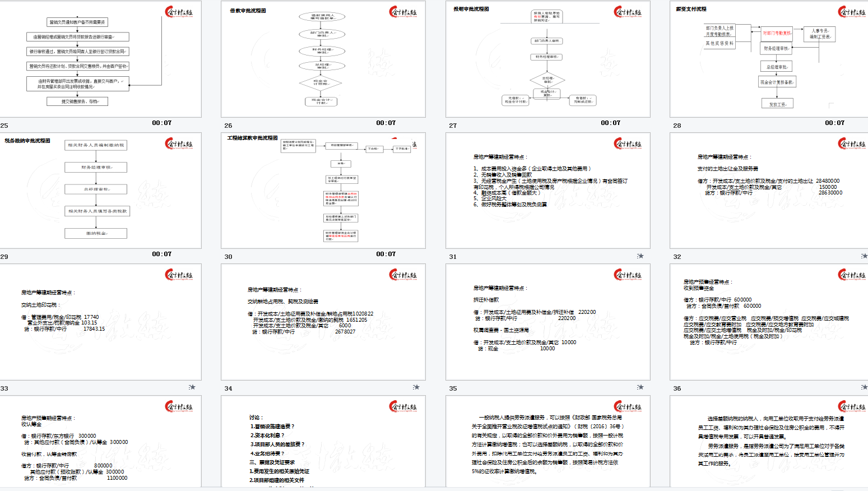868x491 pixels.
Task: Click the slide number label 34
Action: (228, 388)
